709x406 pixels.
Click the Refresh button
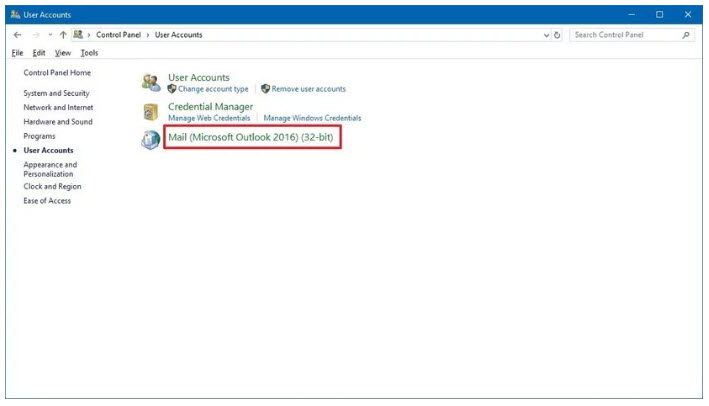(x=557, y=35)
